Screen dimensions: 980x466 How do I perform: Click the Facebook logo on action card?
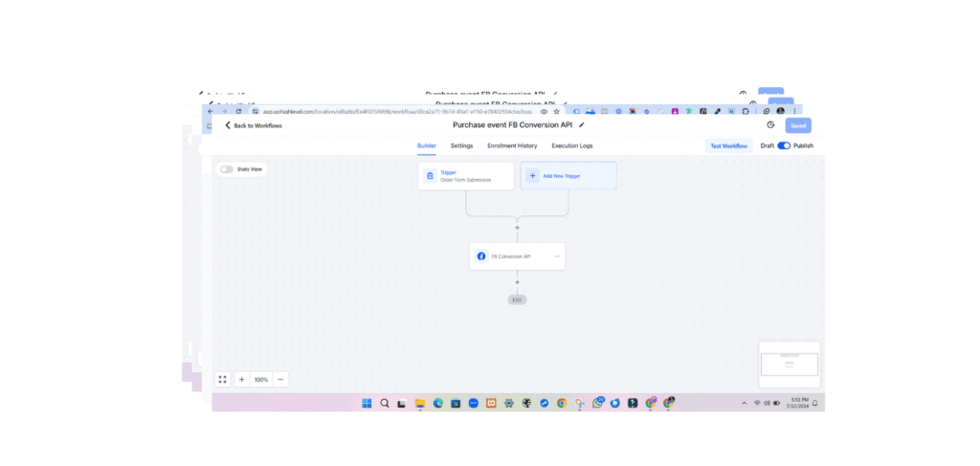coord(481,256)
